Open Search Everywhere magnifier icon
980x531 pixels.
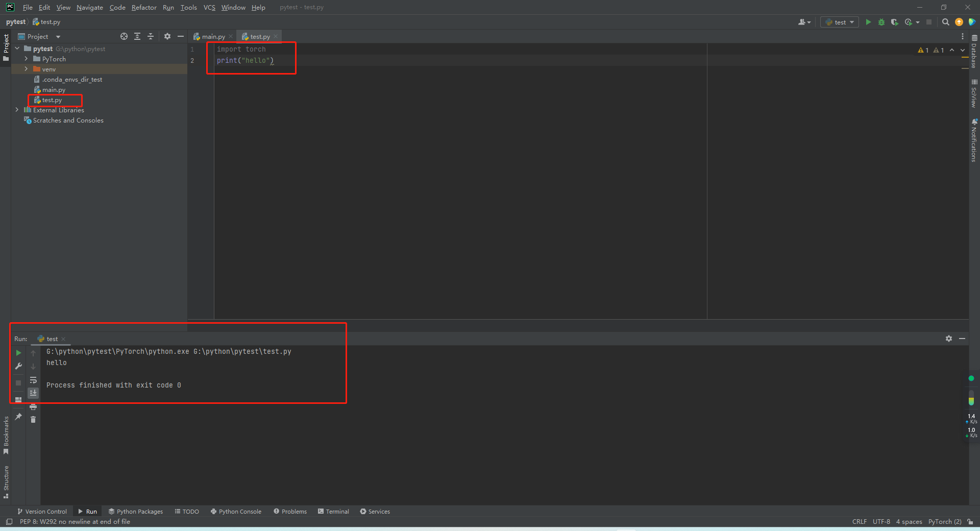[x=946, y=22]
